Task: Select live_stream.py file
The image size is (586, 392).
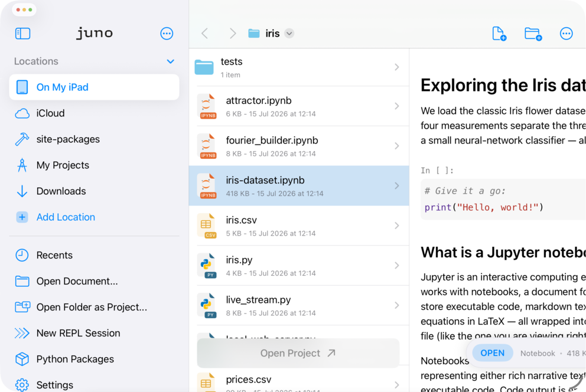Action: click(x=299, y=305)
